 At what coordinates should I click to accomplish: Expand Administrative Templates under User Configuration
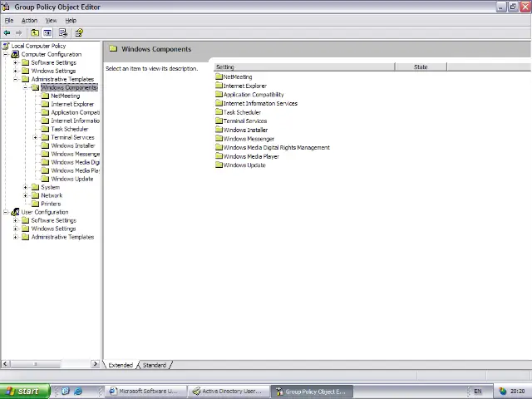point(15,237)
